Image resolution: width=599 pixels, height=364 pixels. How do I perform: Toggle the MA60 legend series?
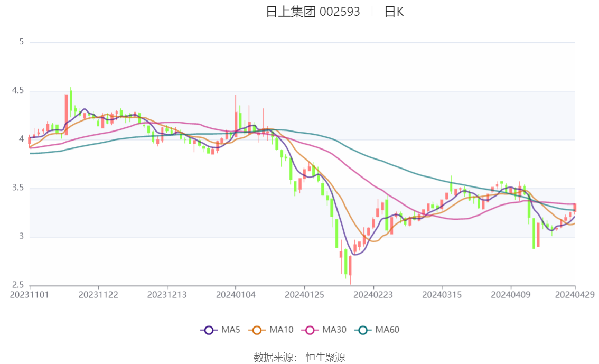tap(377, 330)
